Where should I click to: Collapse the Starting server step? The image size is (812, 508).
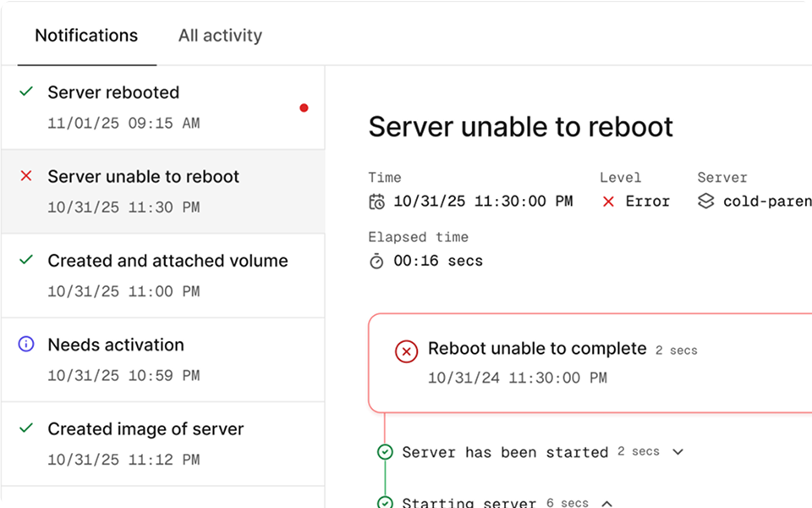(x=607, y=503)
